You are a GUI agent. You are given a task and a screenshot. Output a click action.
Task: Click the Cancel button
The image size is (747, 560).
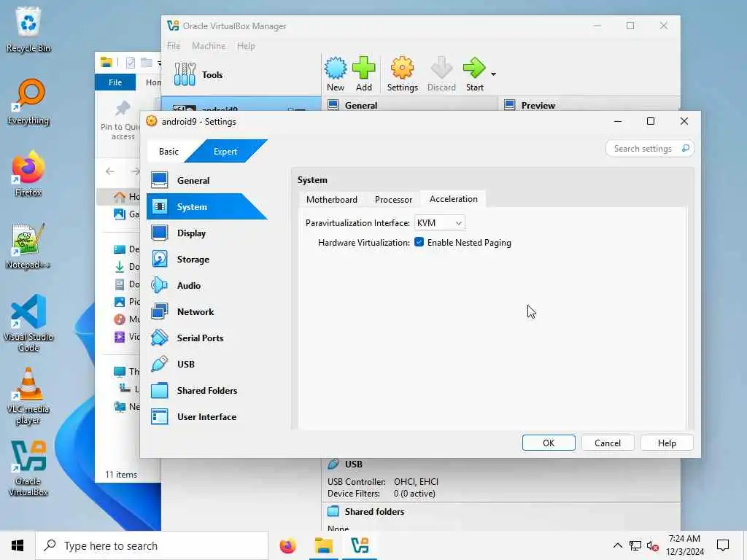pos(608,443)
